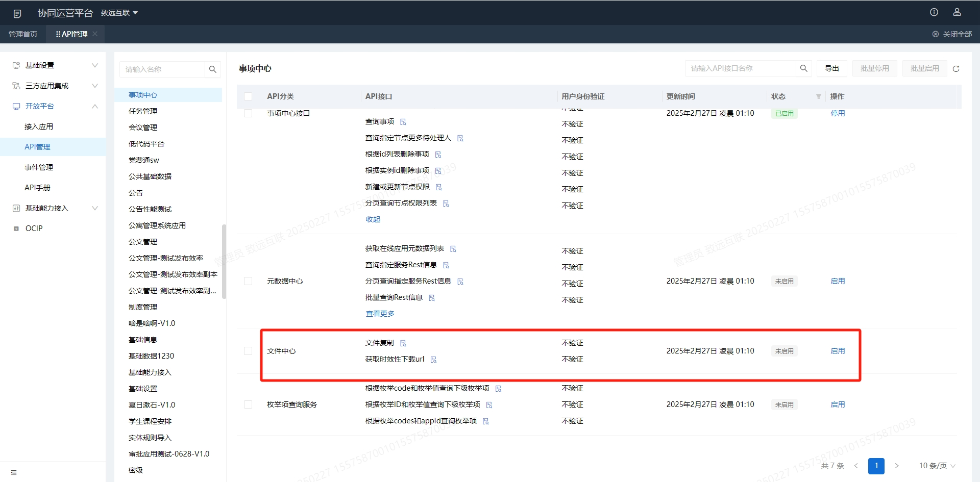Open detail icon beside 根据实例id删除事项

coord(438,171)
